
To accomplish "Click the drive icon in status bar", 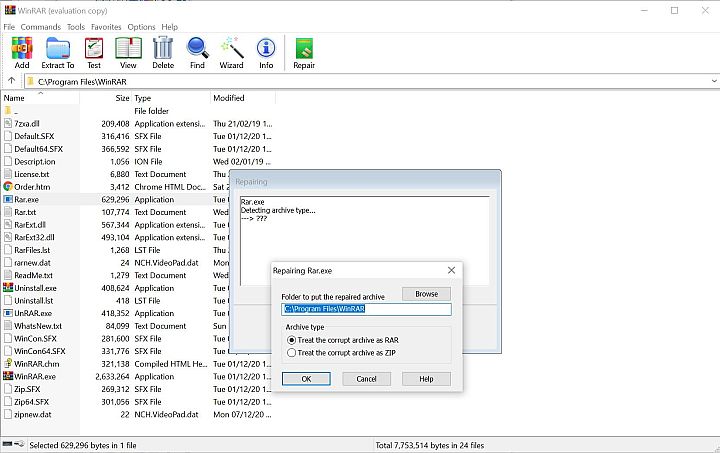I will pyautogui.click(x=7, y=444).
